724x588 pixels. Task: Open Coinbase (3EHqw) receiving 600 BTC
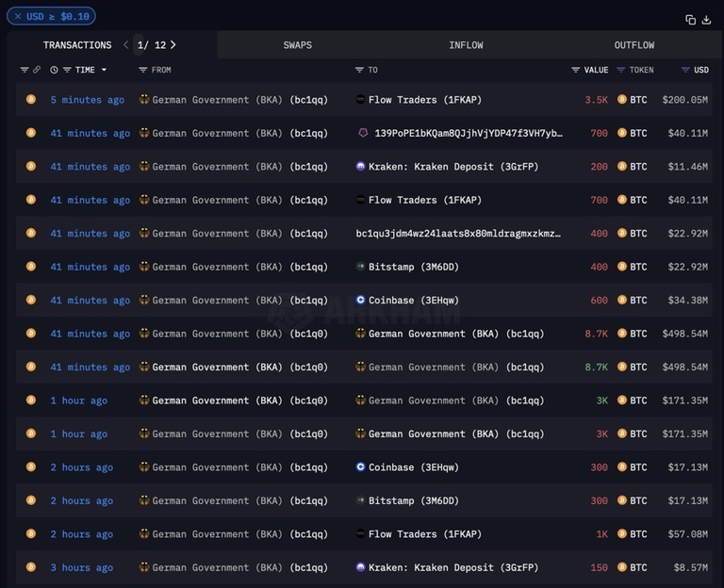tap(413, 301)
